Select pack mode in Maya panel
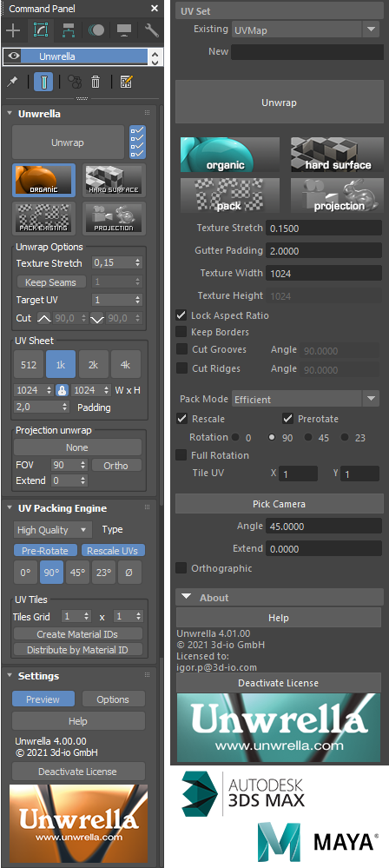The width and height of the screenshot is (389, 868). 229,195
